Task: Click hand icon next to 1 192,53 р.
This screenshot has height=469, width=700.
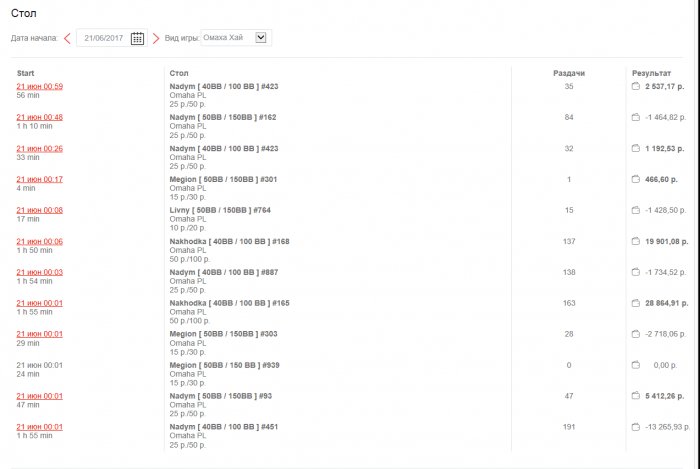Action: pos(636,148)
